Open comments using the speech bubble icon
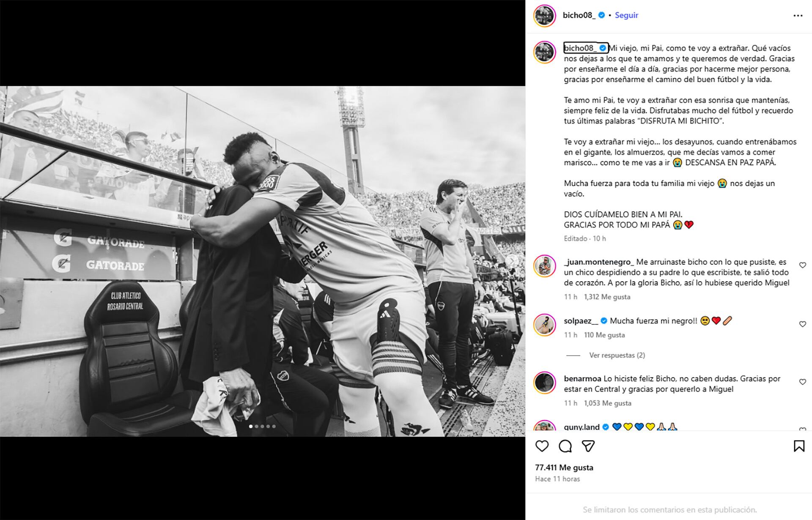 click(565, 446)
